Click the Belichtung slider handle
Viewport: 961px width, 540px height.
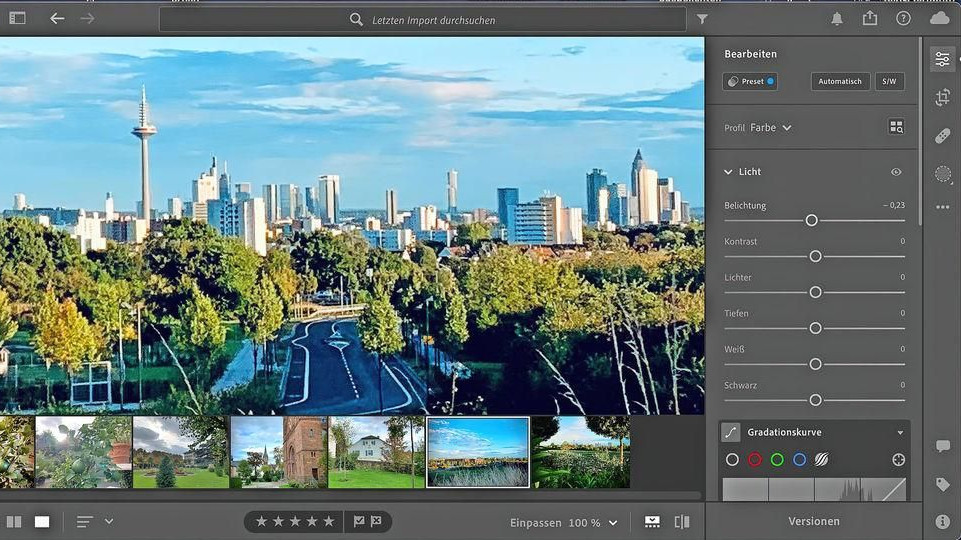pos(812,220)
